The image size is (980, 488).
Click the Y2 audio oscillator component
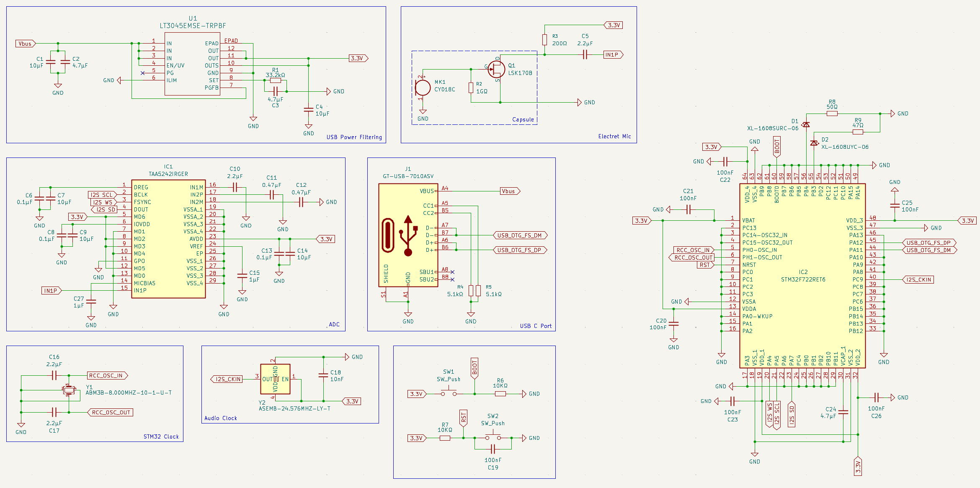pos(275,379)
